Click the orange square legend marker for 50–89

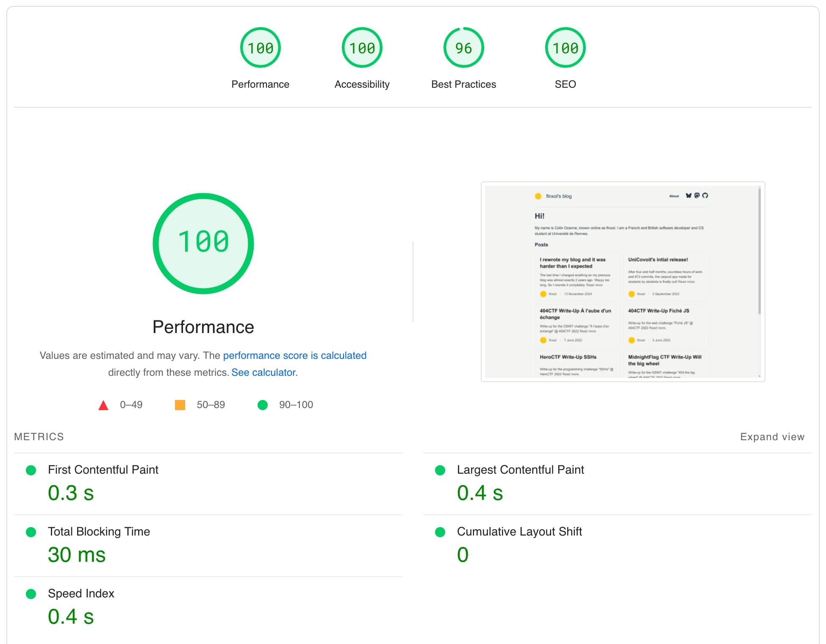point(180,405)
